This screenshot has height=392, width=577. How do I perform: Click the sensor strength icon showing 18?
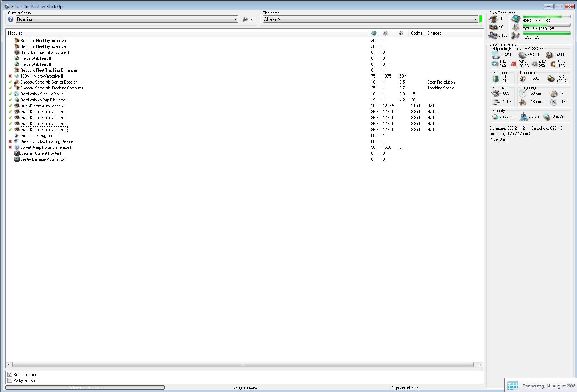coord(554,102)
